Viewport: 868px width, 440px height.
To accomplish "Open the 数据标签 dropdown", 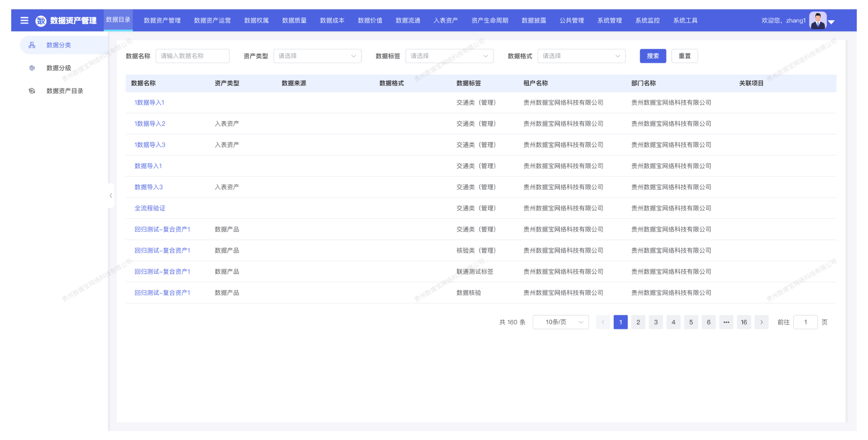I will tap(449, 56).
